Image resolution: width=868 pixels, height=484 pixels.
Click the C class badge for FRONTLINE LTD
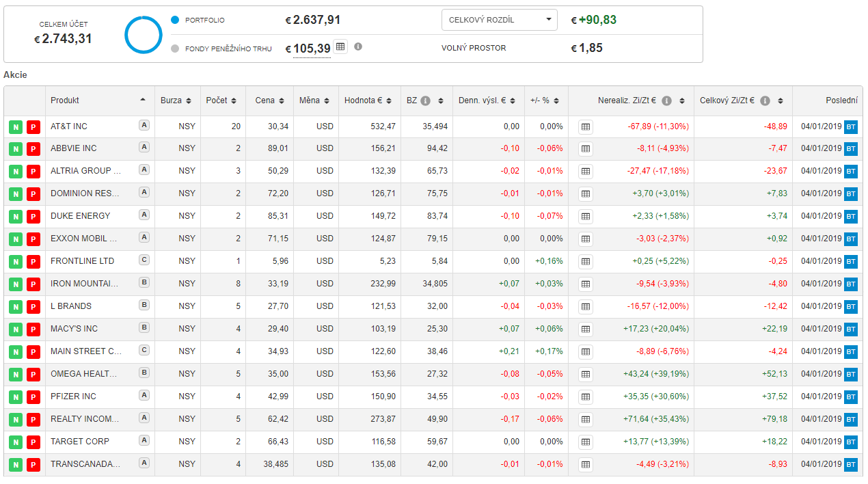pos(144,260)
